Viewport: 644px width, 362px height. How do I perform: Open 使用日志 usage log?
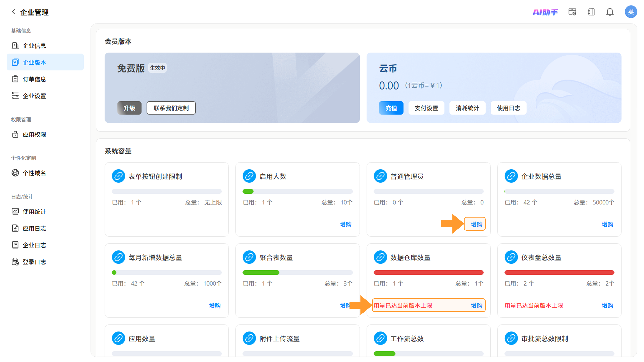click(508, 108)
